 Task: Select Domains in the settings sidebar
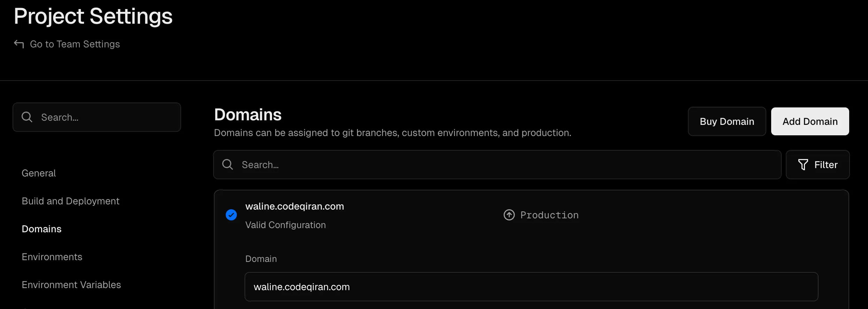point(41,229)
